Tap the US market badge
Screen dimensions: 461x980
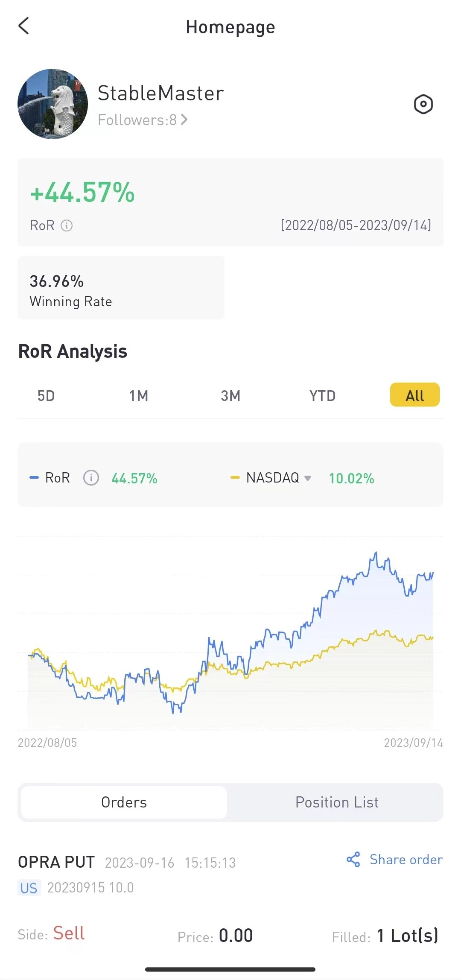[29, 888]
